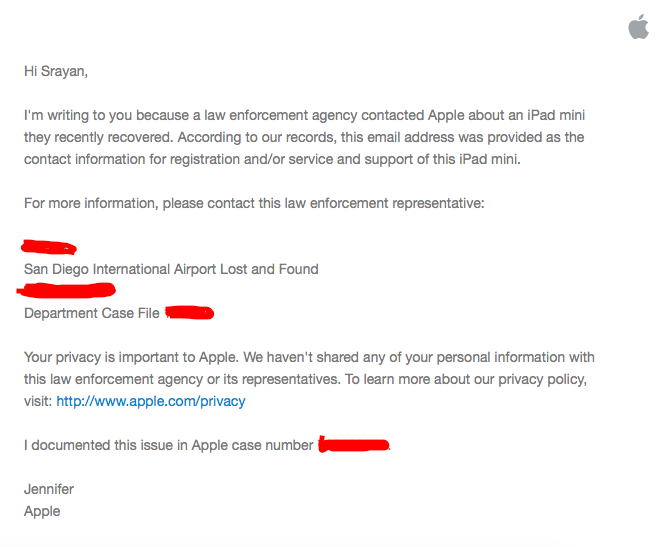
Task: Click the 'they recently recovered' line
Action: pyautogui.click(x=304, y=137)
